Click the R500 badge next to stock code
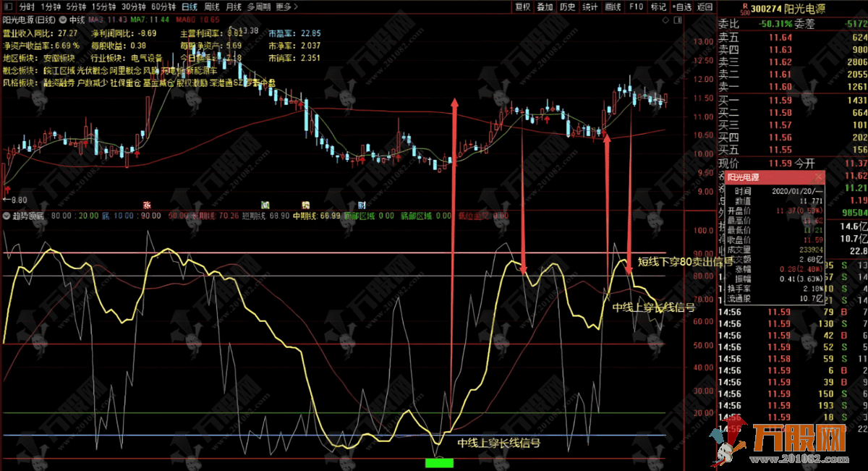The image size is (868, 471). click(x=744, y=9)
